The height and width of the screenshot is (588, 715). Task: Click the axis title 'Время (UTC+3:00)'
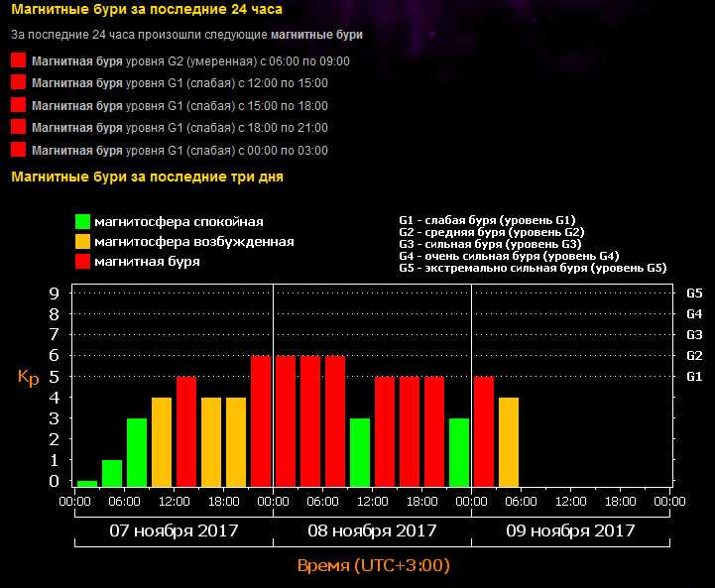[374, 565]
